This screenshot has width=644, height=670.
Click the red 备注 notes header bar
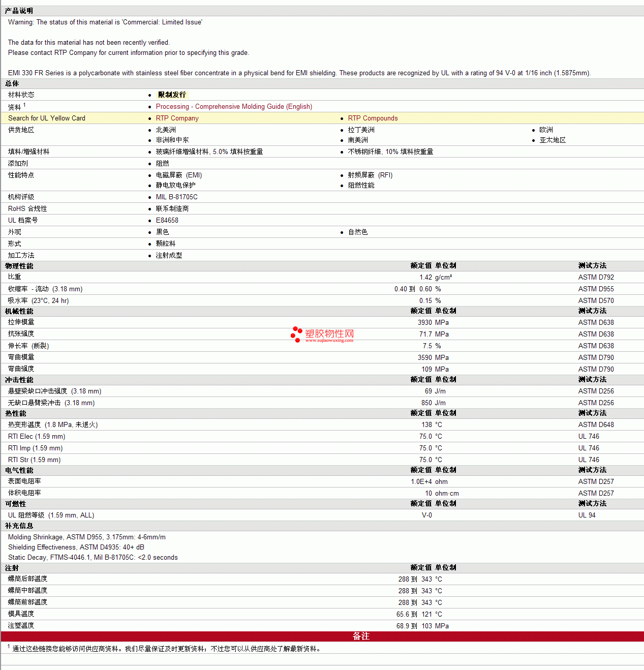pos(322,636)
